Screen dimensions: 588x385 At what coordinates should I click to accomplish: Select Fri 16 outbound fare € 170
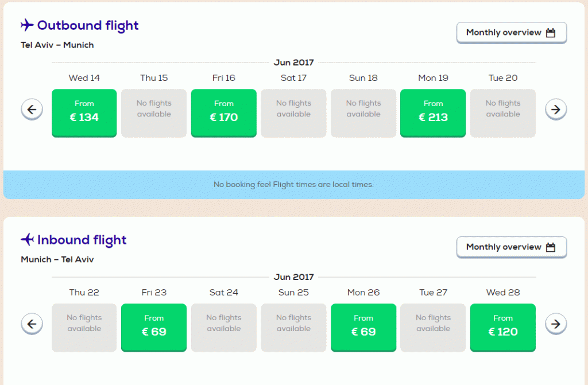(224, 113)
